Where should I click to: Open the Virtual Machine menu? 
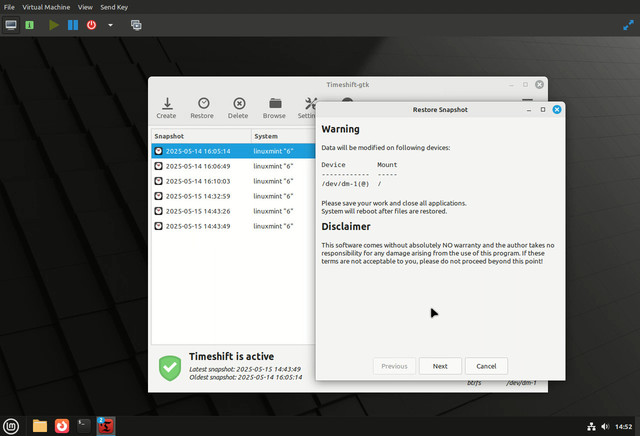46,7
